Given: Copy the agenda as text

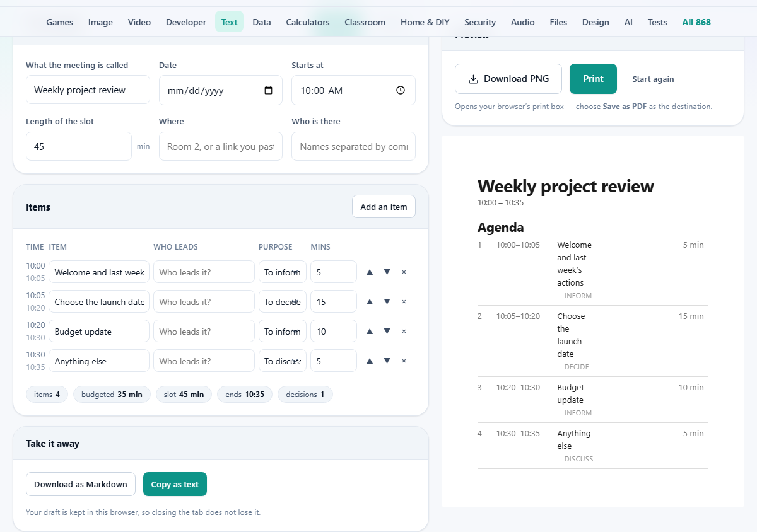Looking at the screenshot, I should [x=175, y=484].
